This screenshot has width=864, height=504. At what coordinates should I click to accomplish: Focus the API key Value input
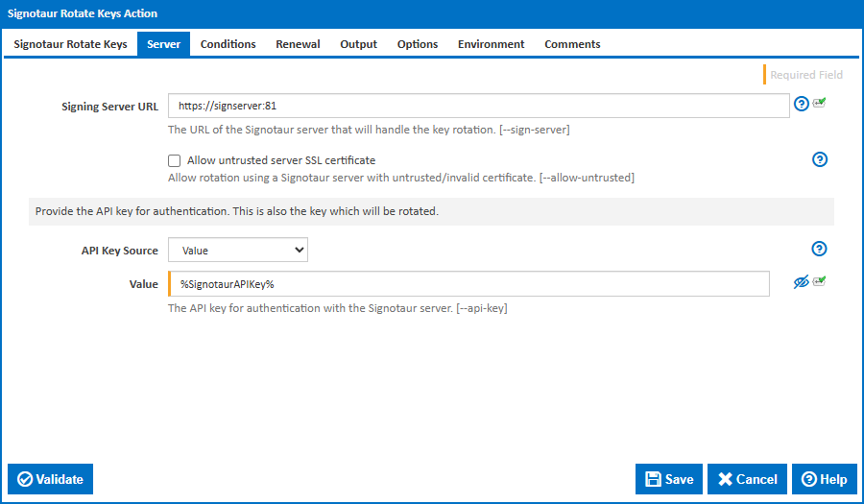click(468, 283)
